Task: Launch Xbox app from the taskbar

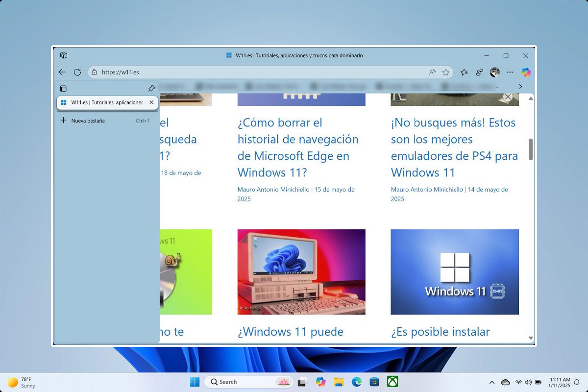Action: pyautogui.click(x=392, y=382)
